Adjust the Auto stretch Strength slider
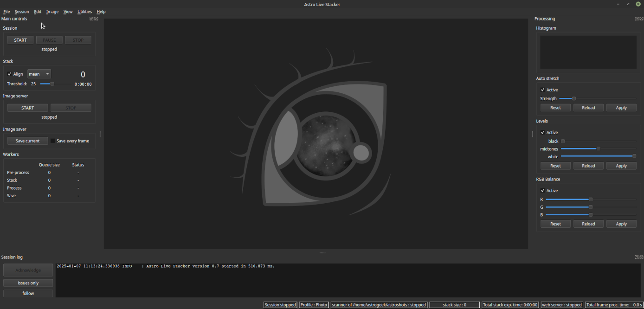 pyautogui.click(x=573, y=98)
